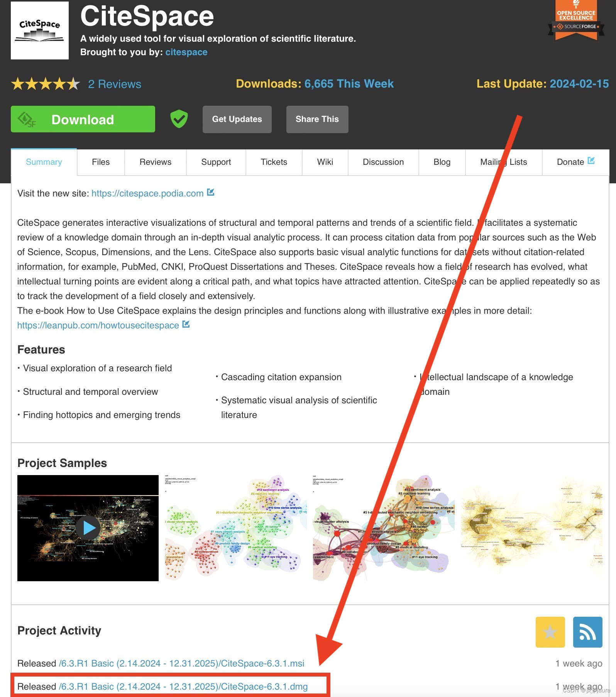The height and width of the screenshot is (697, 616).
Task: Switch to the Files tab
Action: (101, 162)
